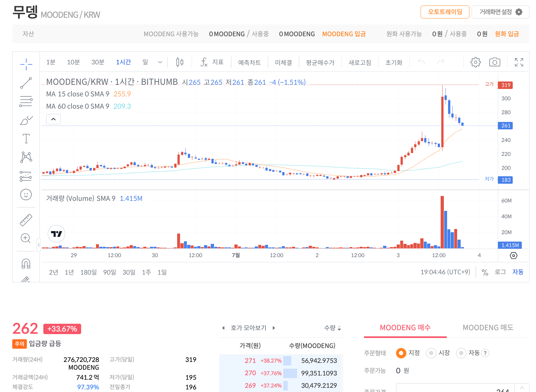Click 새로고침 to refresh chart

pyautogui.click(x=360, y=62)
